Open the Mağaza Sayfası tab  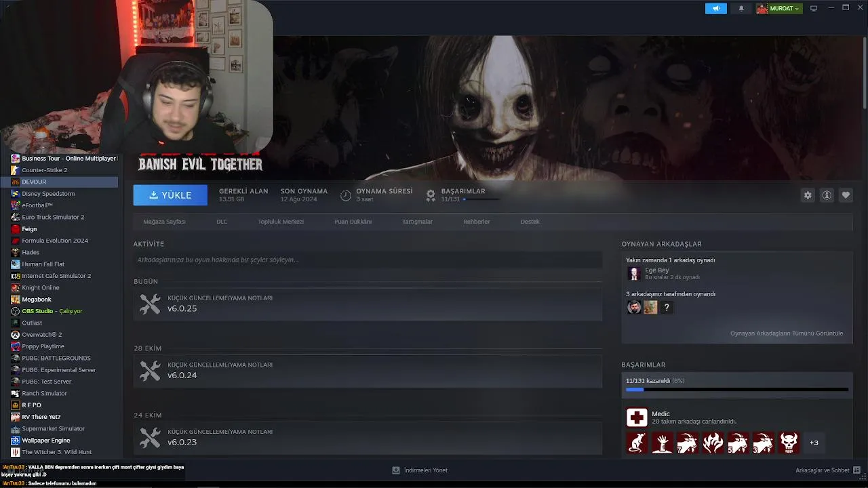tap(164, 222)
